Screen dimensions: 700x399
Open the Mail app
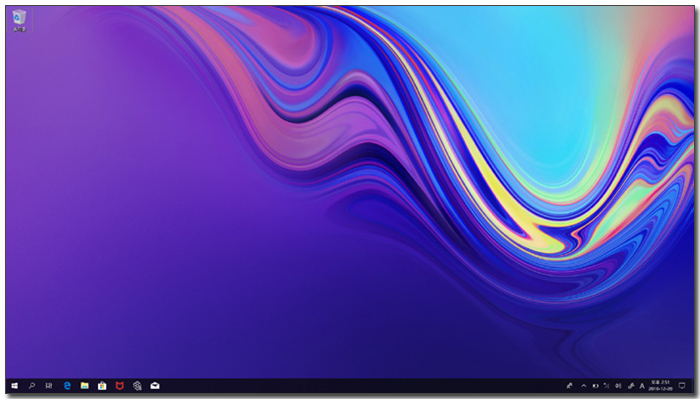pyautogui.click(x=155, y=386)
